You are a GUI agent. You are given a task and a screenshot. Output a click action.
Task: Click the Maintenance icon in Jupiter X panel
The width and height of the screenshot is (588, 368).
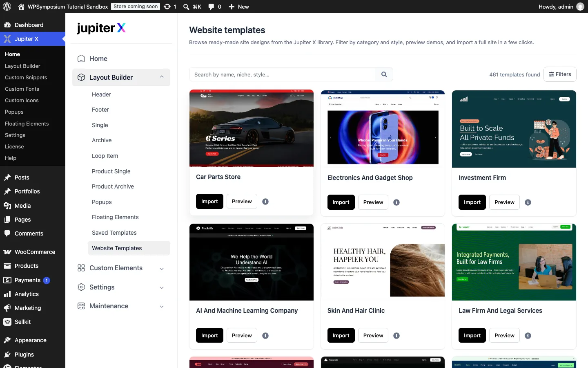click(x=81, y=306)
